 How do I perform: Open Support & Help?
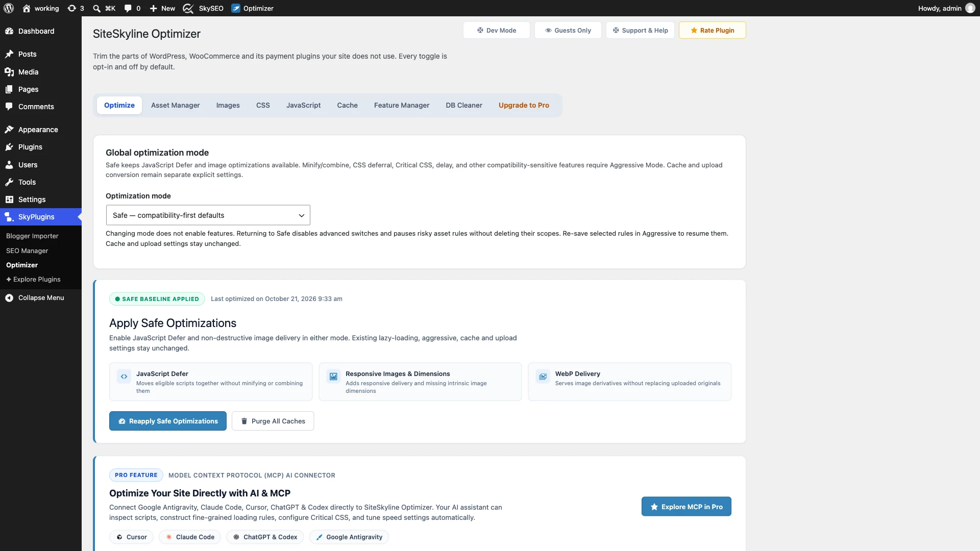click(x=640, y=30)
